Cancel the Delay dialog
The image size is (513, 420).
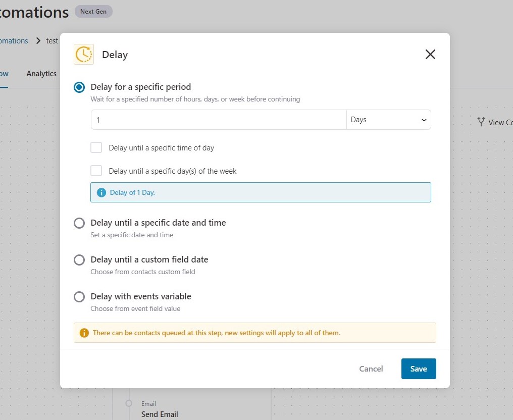[x=371, y=369]
